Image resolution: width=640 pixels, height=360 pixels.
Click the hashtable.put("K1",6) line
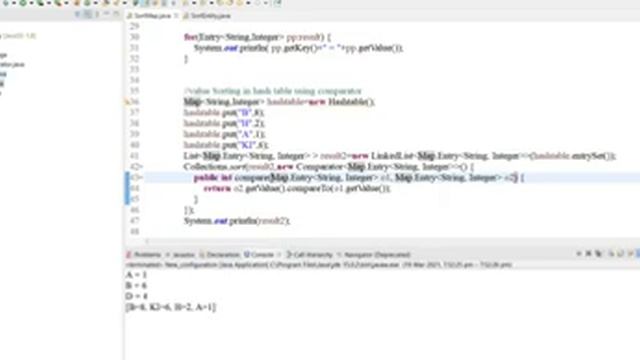point(226,145)
